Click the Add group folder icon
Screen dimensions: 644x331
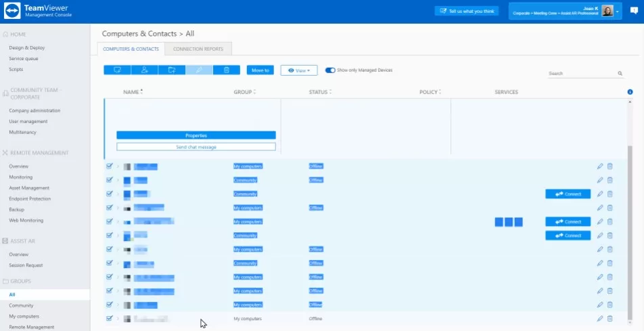pos(172,70)
